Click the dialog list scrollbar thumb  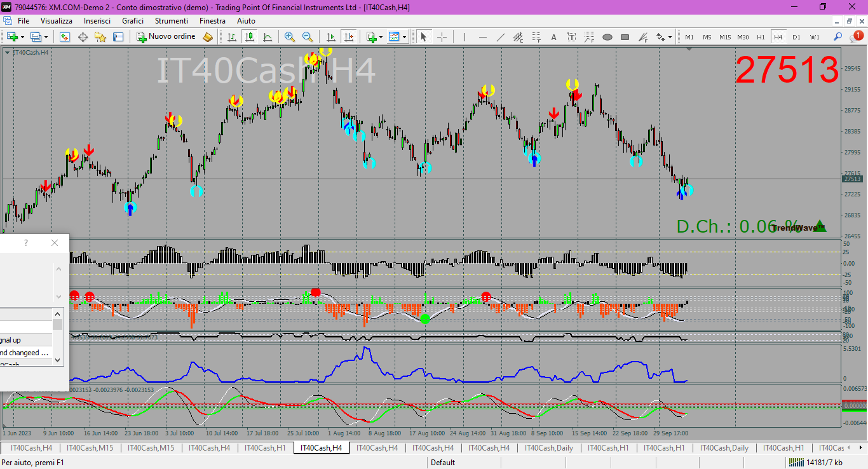[58, 324]
